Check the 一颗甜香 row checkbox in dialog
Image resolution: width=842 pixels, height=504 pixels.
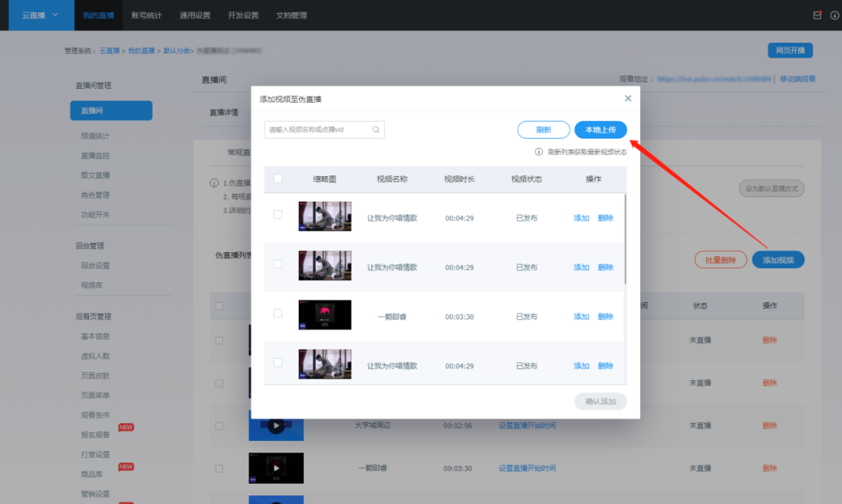278,313
